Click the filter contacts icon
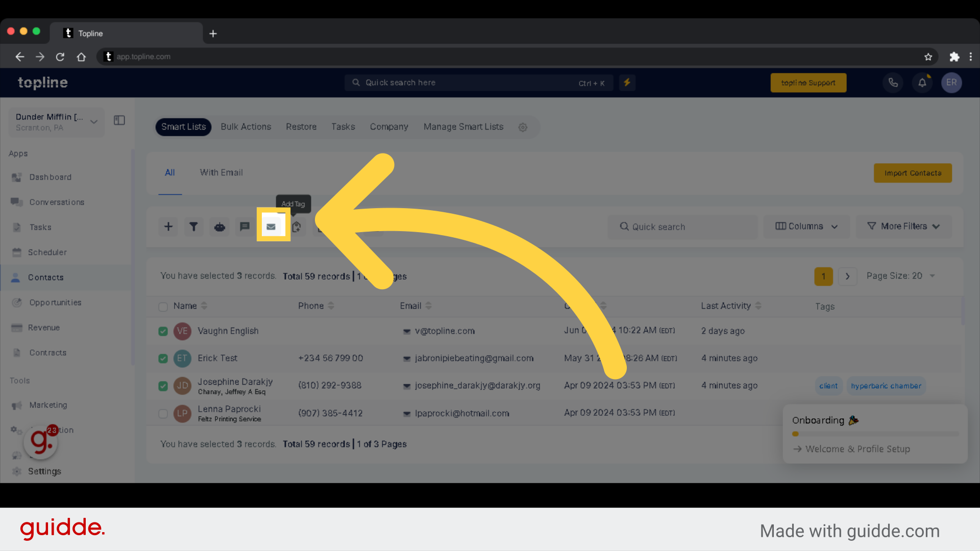The image size is (980, 551). pos(194,226)
